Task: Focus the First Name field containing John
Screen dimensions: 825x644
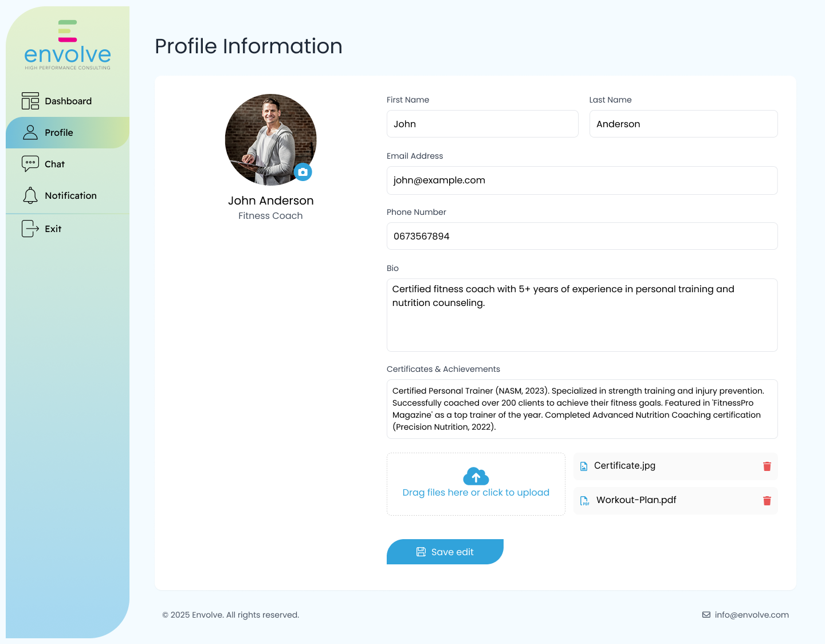Action: coord(482,124)
